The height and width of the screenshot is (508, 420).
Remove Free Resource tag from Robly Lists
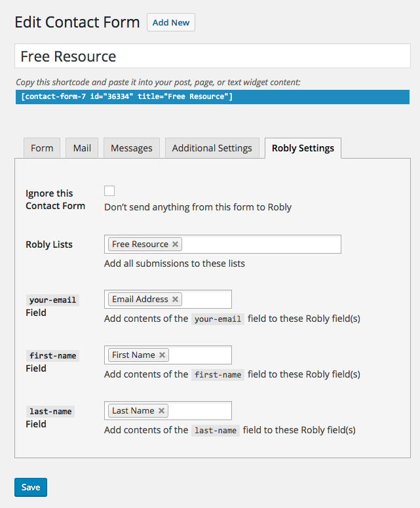175,244
